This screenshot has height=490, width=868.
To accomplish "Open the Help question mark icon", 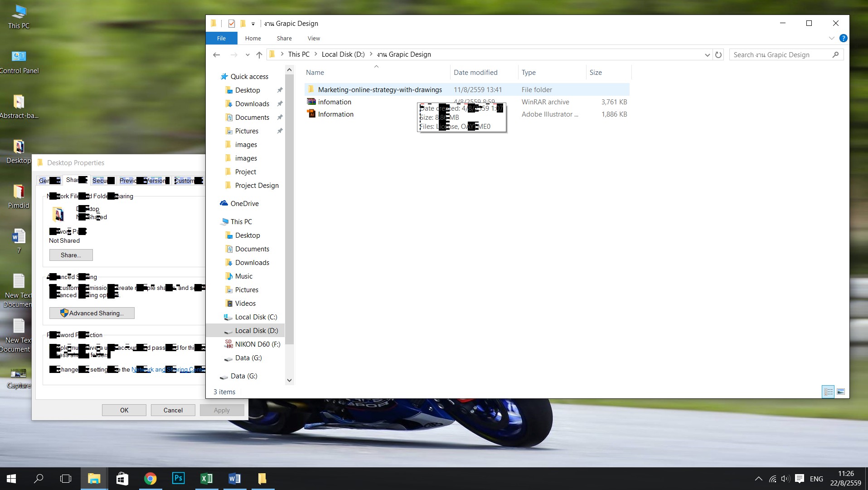I will point(843,39).
